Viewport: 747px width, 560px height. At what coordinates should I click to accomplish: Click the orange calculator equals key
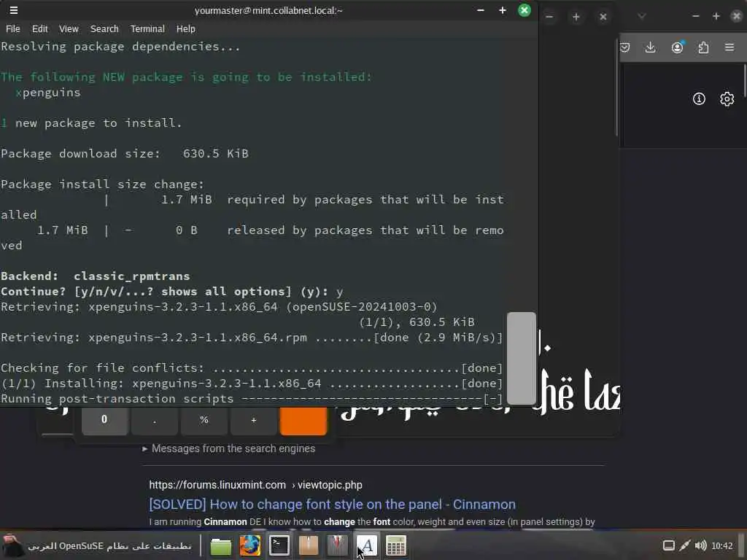(x=303, y=421)
